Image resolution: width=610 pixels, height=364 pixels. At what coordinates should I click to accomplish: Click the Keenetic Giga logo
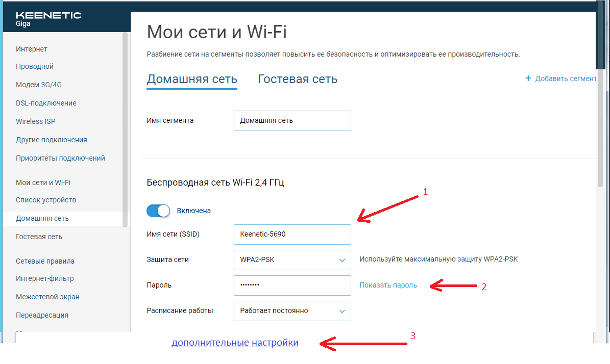coord(48,19)
